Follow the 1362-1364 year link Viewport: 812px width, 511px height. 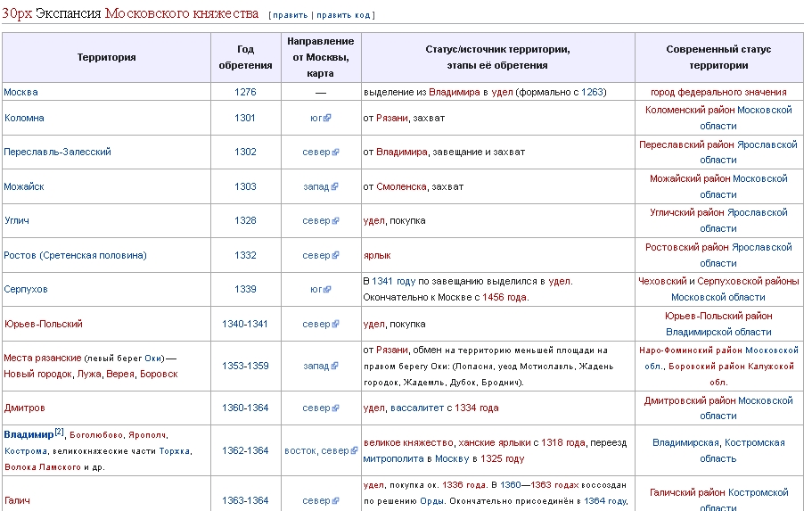pos(245,451)
